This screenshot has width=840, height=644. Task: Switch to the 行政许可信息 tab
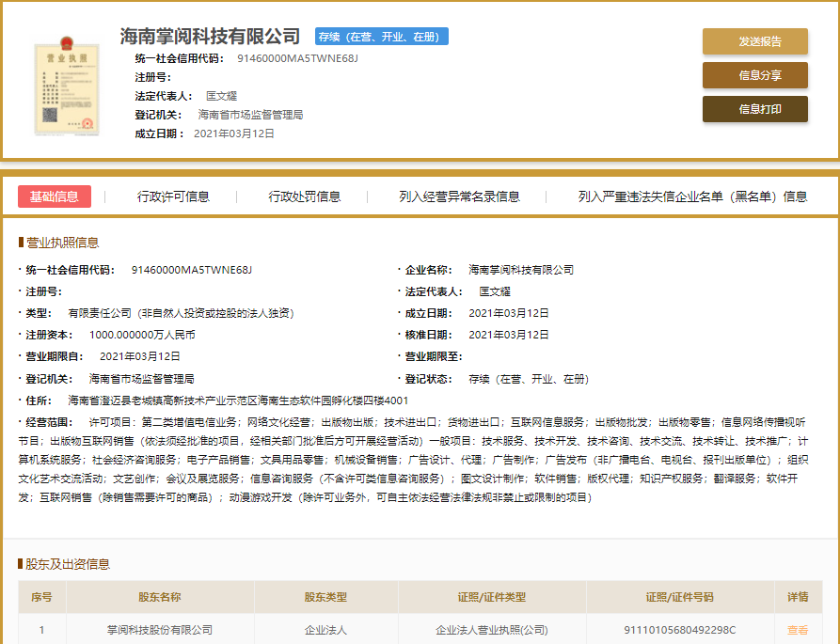tap(173, 196)
